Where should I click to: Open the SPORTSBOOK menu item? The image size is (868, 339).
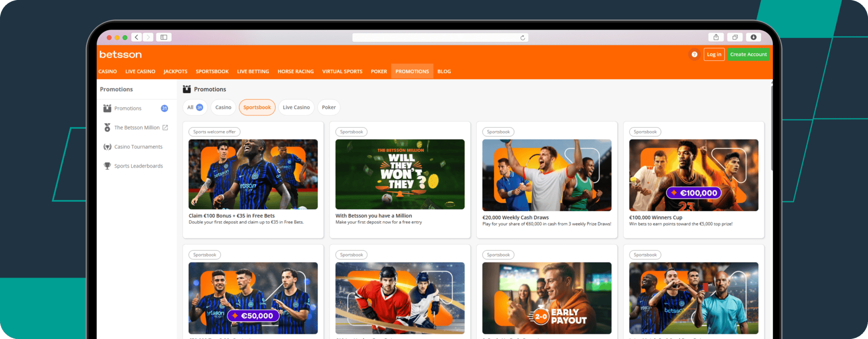click(212, 72)
